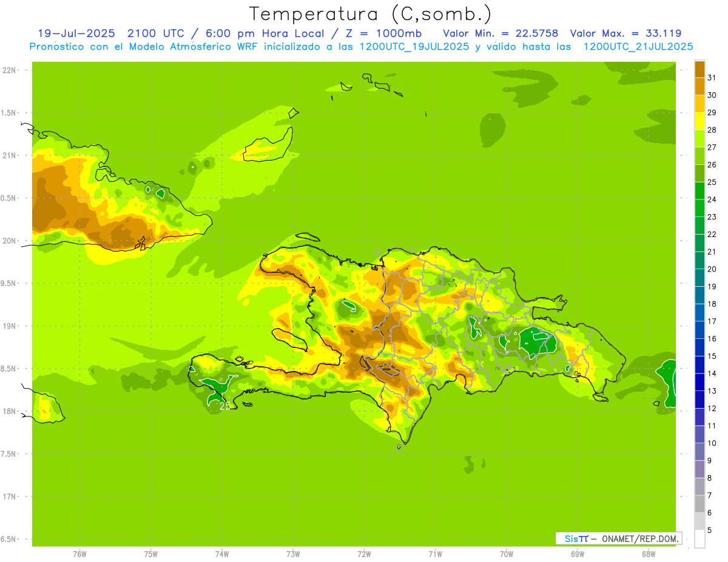Click the "72W" longitude axis label

pyautogui.click(x=364, y=554)
